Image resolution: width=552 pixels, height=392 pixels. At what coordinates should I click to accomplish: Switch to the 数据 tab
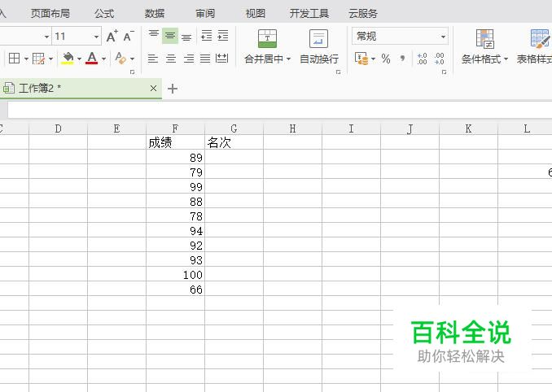(x=155, y=13)
